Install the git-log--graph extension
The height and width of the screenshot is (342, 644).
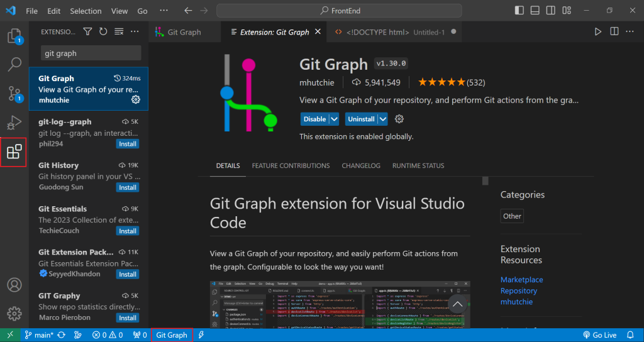click(x=127, y=144)
